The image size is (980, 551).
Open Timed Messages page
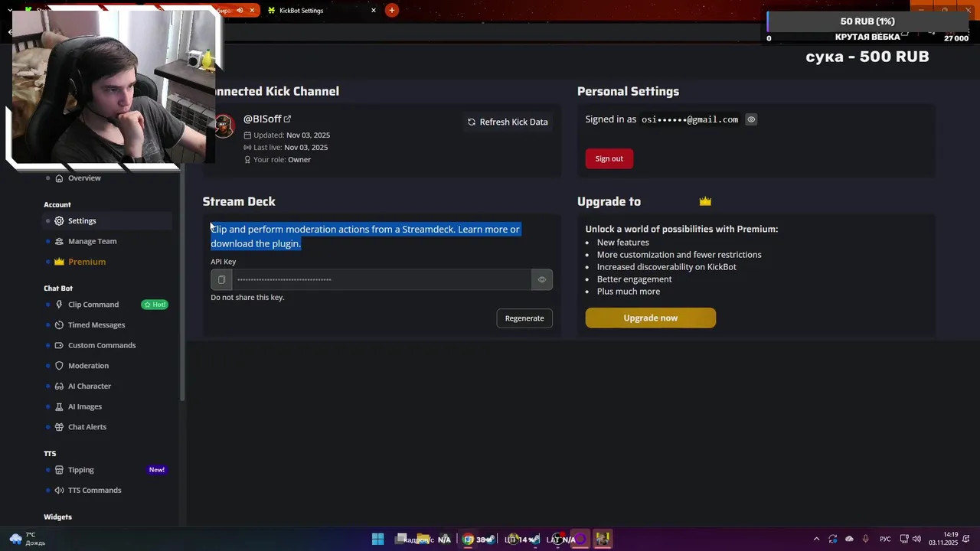96,325
